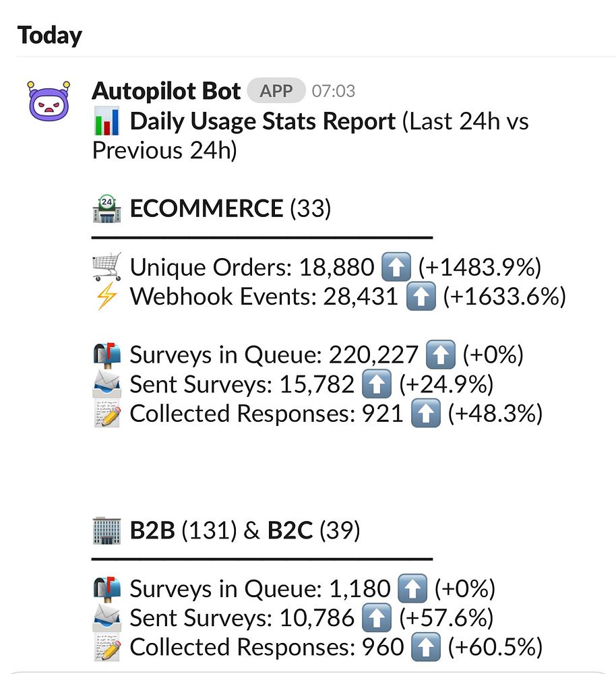This screenshot has height=674, width=616.
Task: Click the envelope emoji by Sent Surveys 15,782
Action: [106, 384]
